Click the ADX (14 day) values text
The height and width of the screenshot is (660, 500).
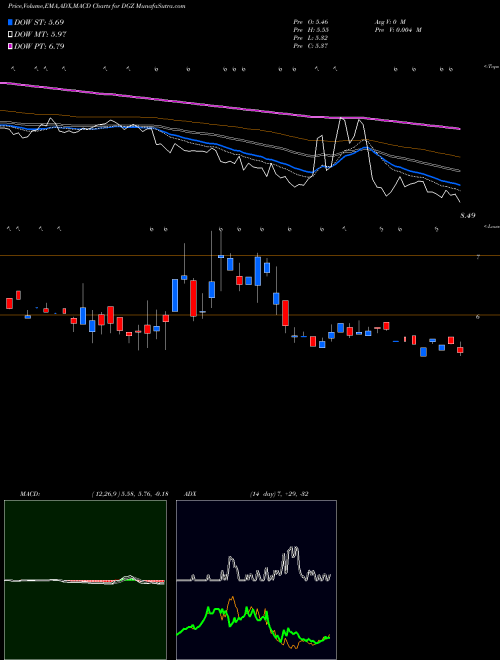point(279,494)
